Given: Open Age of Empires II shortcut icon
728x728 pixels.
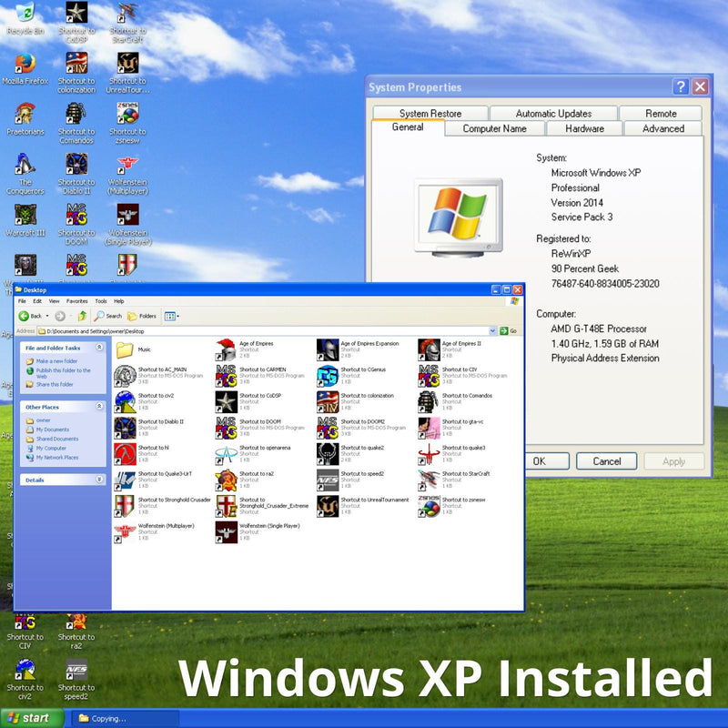Looking at the screenshot, I should tap(429, 349).
